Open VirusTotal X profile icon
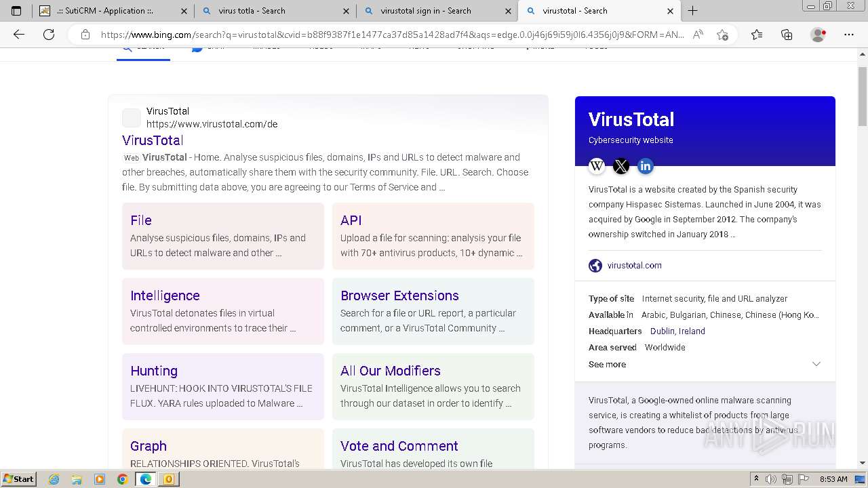Image resolution: width=868 pixels, height=488 pixels. pyautogui.click(x=621, y=166)
